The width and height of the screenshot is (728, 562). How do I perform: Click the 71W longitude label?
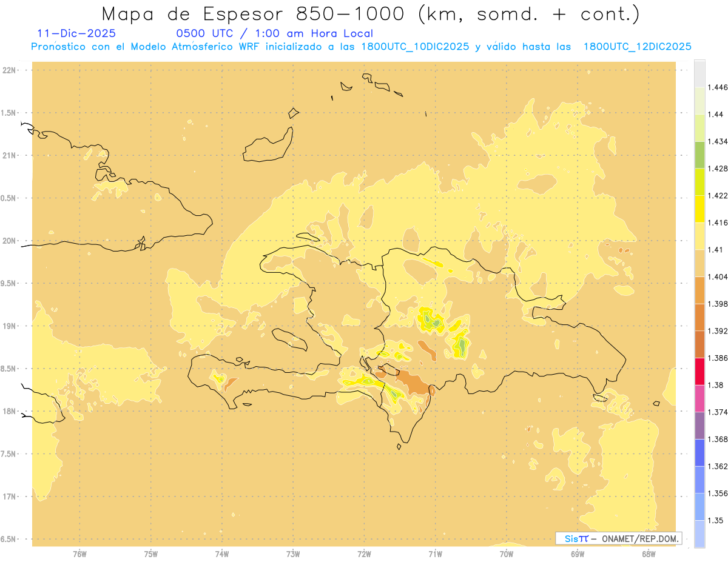point(435,554)
